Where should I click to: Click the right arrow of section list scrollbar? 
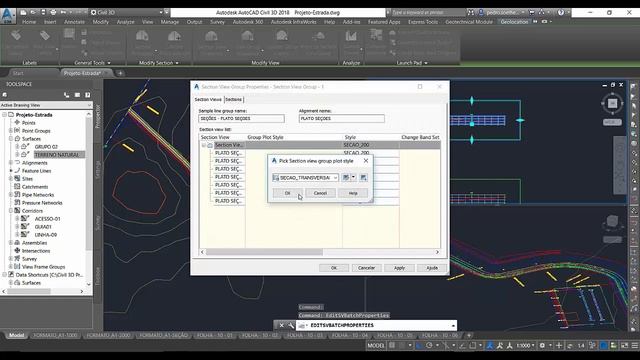click(x=437, y=252)
